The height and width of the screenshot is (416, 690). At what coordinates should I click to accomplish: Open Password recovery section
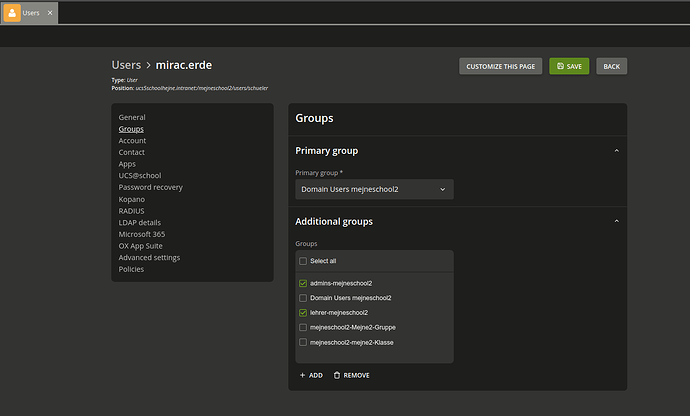pos(150,187)
